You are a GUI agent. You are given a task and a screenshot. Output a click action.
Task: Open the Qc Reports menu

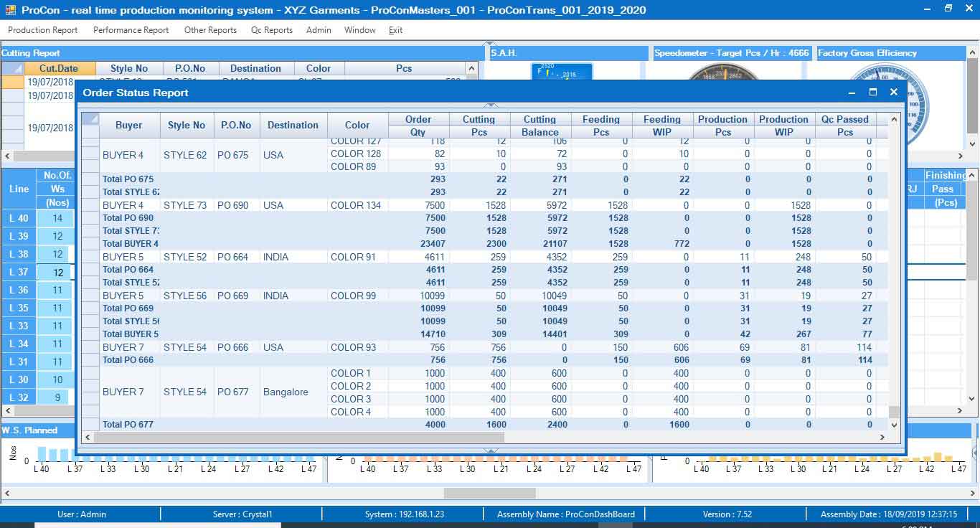coord(271,30)
